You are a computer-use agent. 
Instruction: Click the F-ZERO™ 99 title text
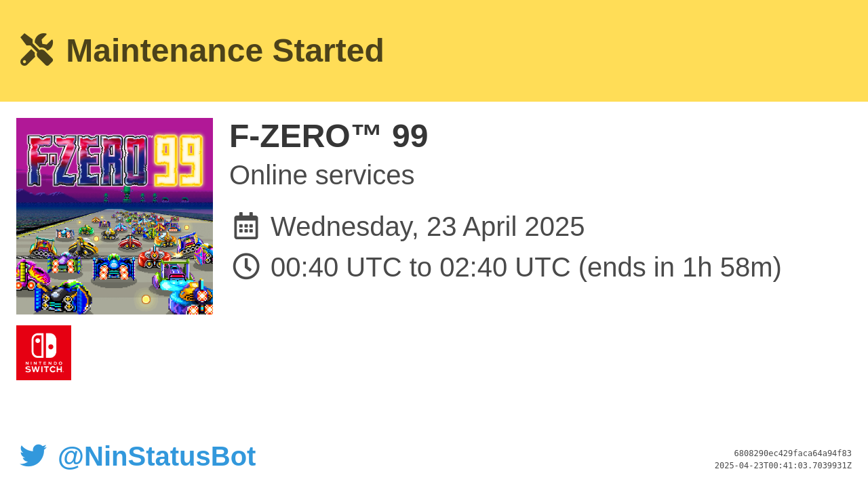pyautogui.click(x=329, y=136)
